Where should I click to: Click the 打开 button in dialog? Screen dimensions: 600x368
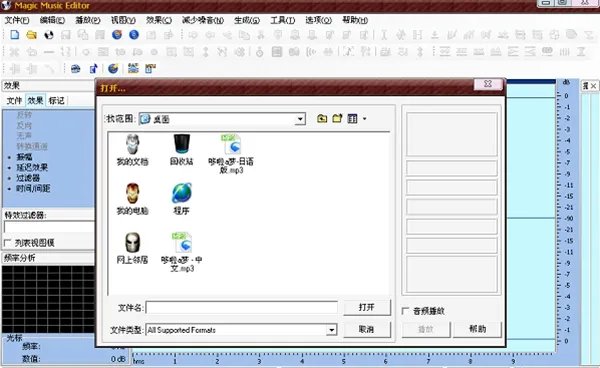367,307
